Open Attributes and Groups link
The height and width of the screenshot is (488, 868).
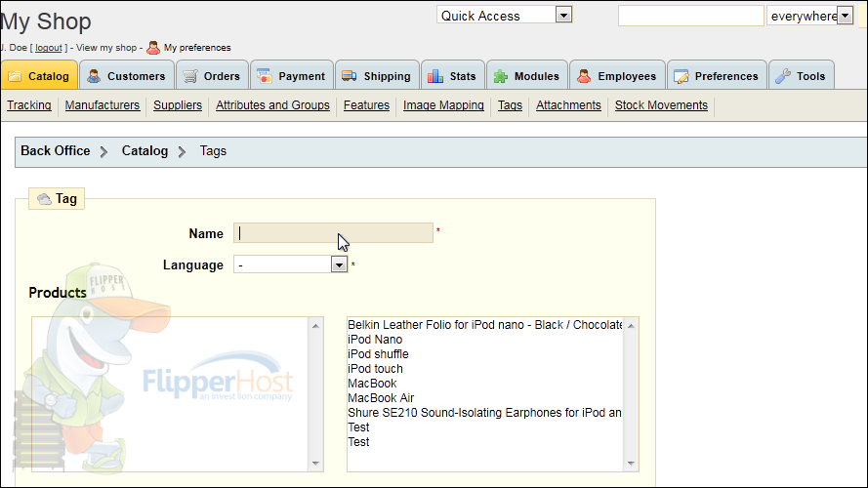pos(273,105)
